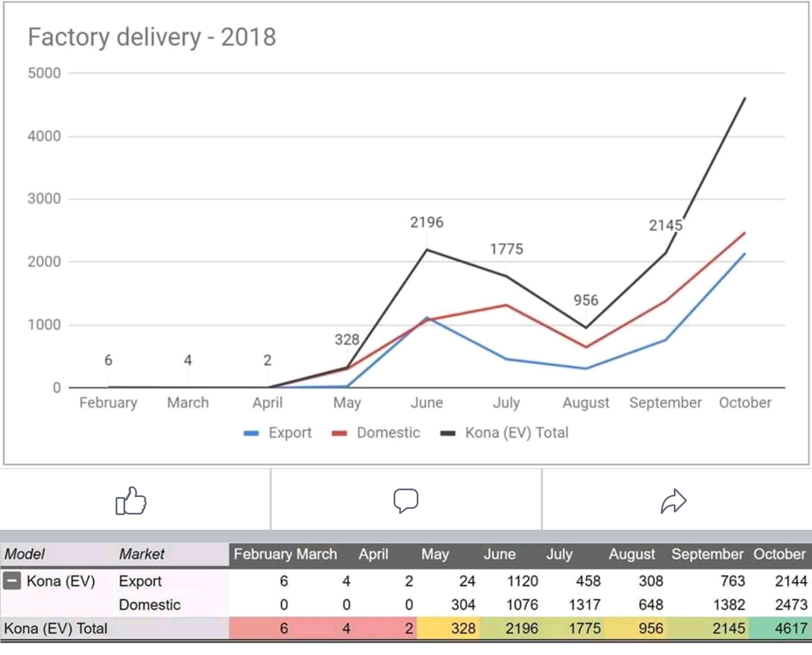Open comments via speech bubble icon
This screenshot has height=655, width=812.
click(406, 501)
